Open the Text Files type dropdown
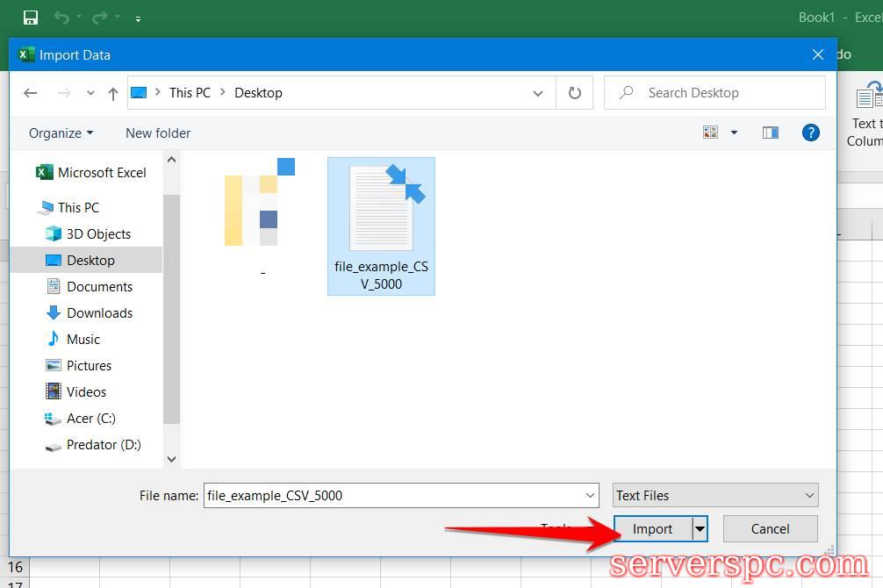Image resolution: width=883 pixels, height=588 pixels. click(715, 496)
